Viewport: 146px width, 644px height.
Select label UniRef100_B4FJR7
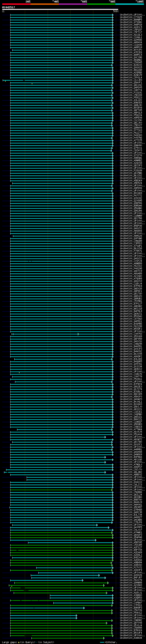click(131, 578)
